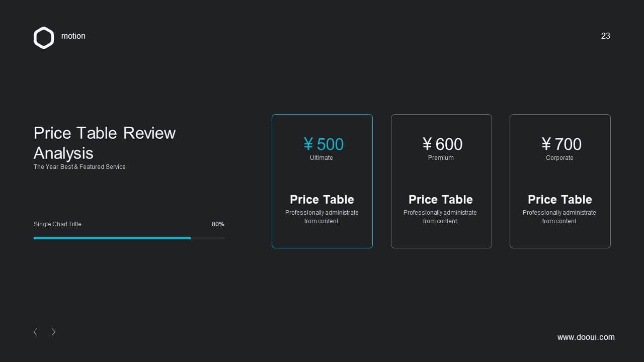Select Single Chart Tittle label
Screen dimensions: 644x362
click(57, 224)
